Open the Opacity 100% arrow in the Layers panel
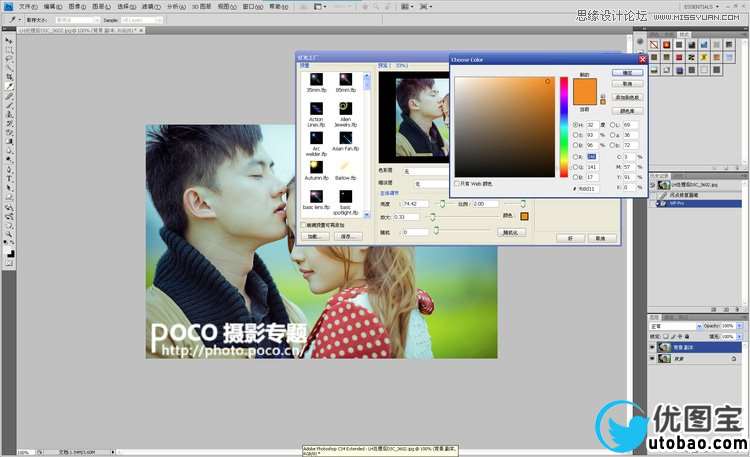750x457 pixels. point(739,326)
